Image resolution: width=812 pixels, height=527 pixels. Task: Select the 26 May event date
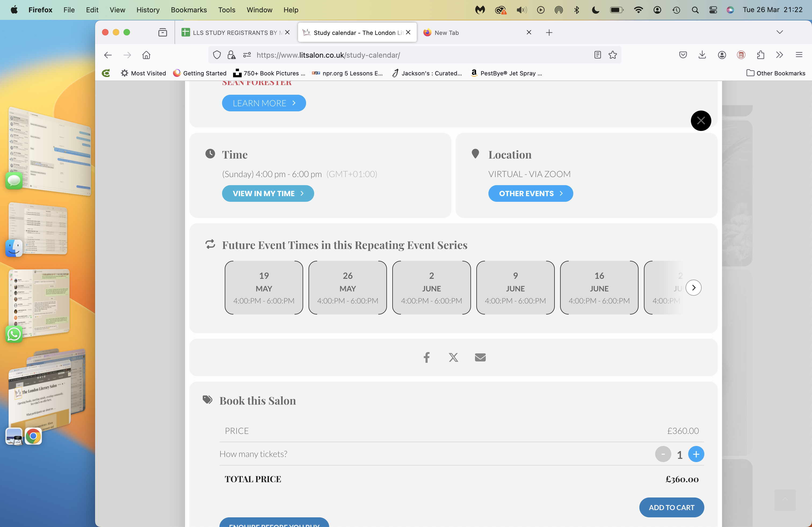pyautogui.click(x=348, y=288)
